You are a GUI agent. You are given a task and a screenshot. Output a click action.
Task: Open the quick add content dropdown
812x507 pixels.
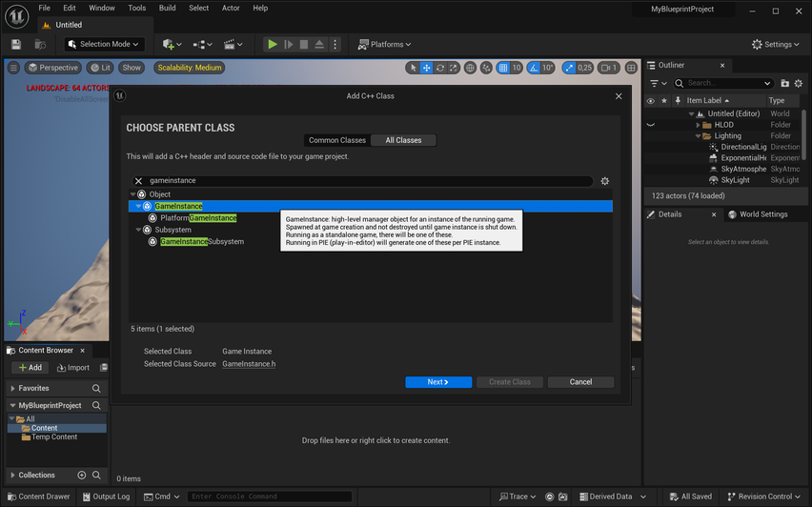click(x=172, y=45)
